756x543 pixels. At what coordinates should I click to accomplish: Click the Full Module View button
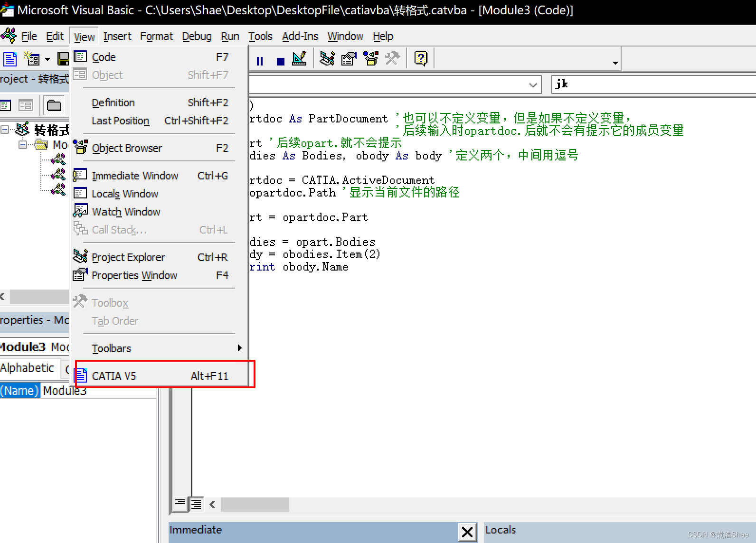click(x=196, y=504)
